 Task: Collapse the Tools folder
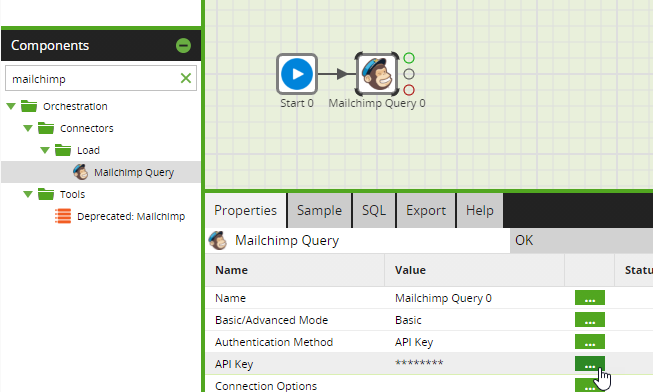click(28, 194)
